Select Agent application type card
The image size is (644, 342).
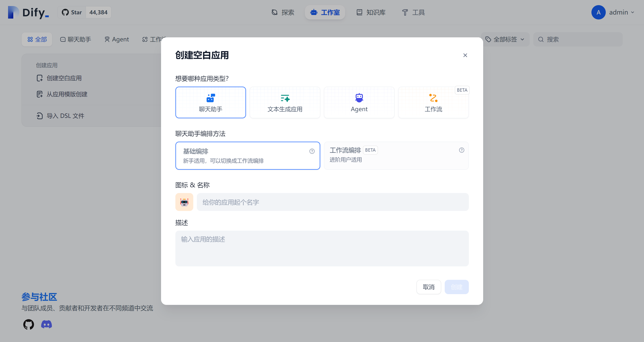point(359,102)
